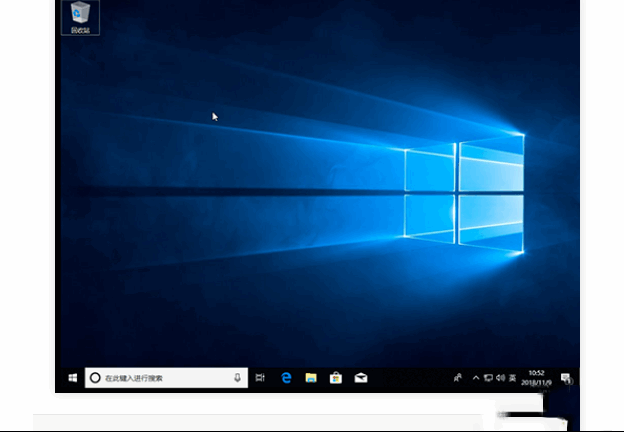Open the Windows Start menu
This screenshot has width=624, height=432.
72,378
